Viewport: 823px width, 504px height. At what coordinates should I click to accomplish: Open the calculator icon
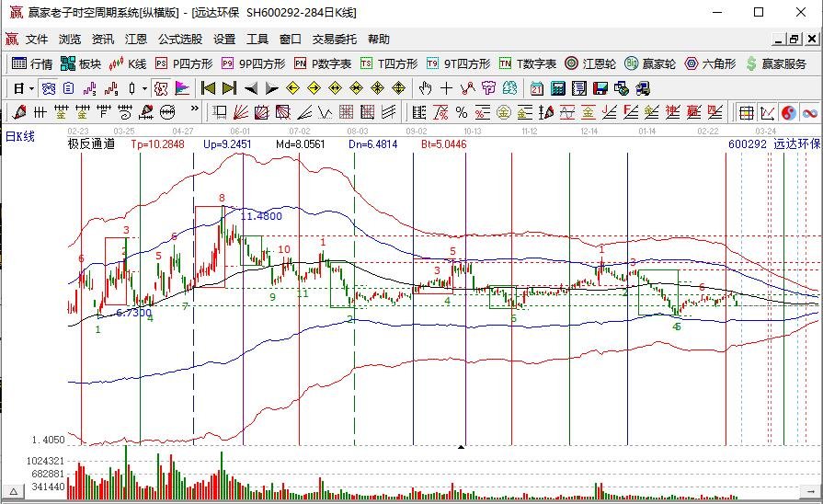pos(558,88)
